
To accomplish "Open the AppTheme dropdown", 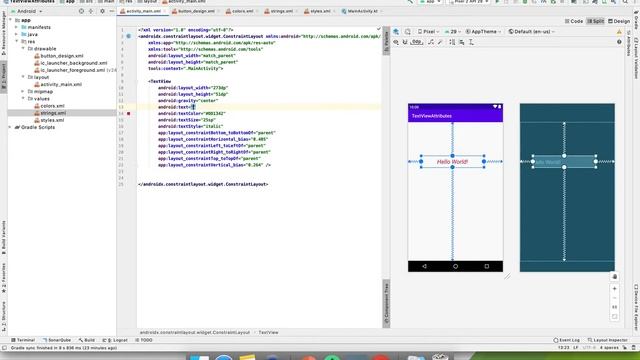I will 483,31.
